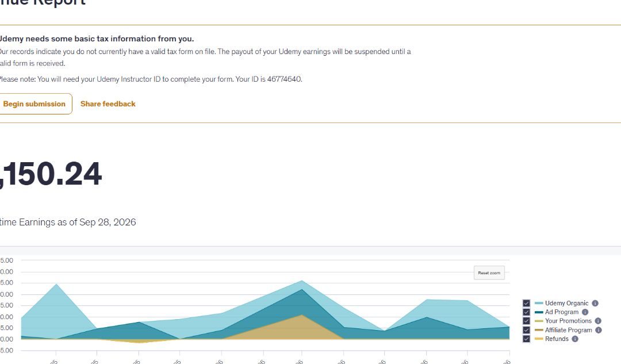Select the Your Promotions legend swatch
This screenshot has width=621, height=364.
click(539, 321)
